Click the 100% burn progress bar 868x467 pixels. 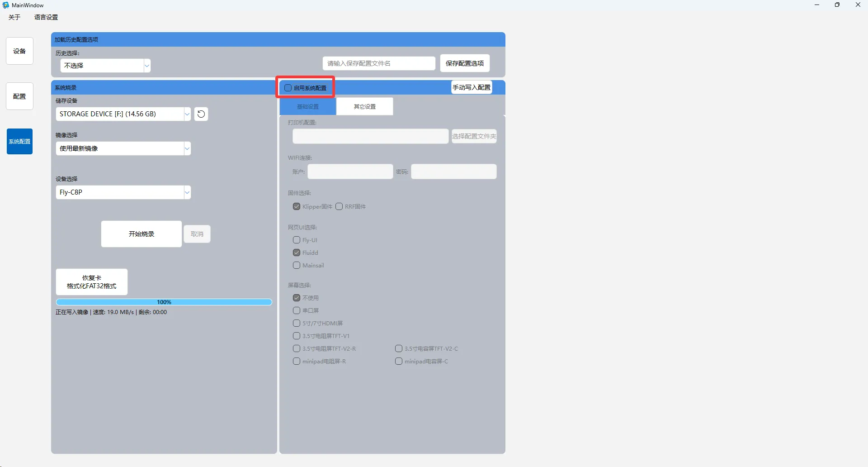164,302
